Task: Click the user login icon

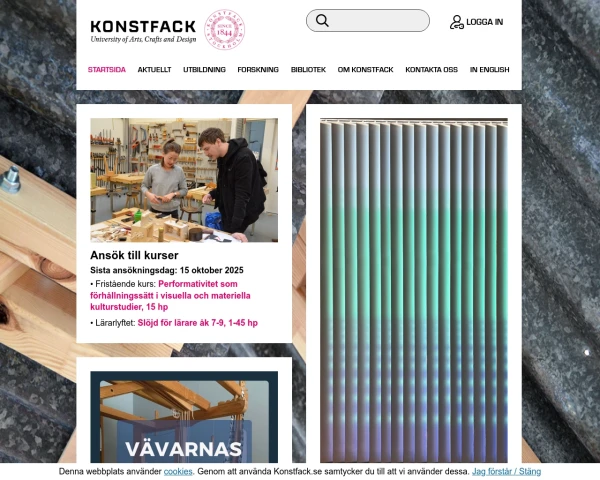Action: tap(457, 22)
